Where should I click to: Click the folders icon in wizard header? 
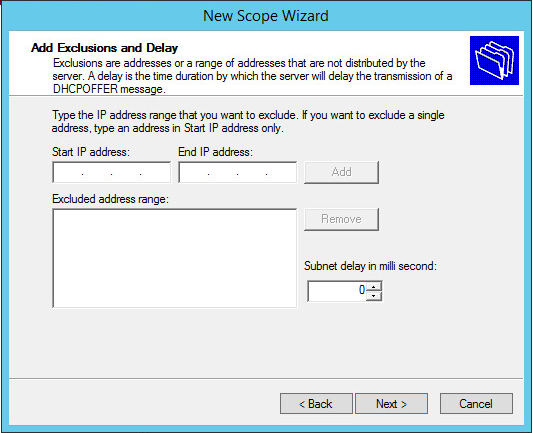[x=494, y=60]
